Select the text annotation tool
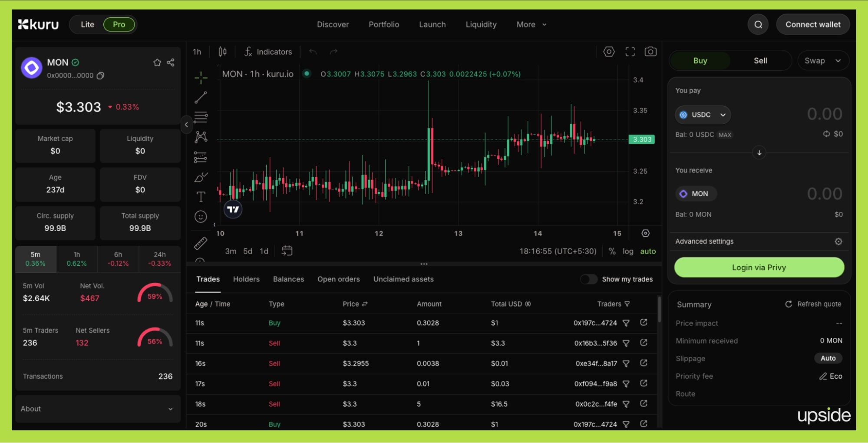868x443 pixels. click(201, 197)
